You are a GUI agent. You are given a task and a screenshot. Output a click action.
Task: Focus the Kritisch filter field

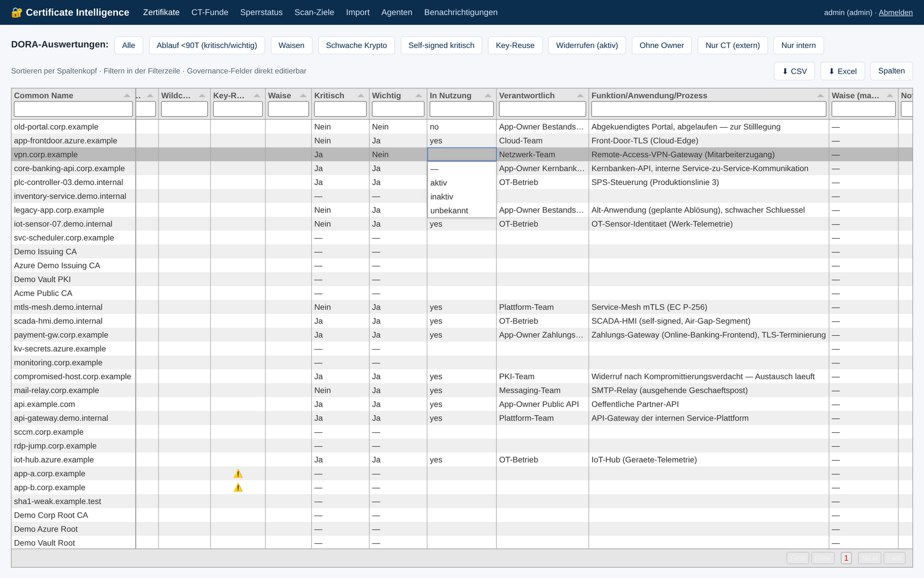pos(340,109)
